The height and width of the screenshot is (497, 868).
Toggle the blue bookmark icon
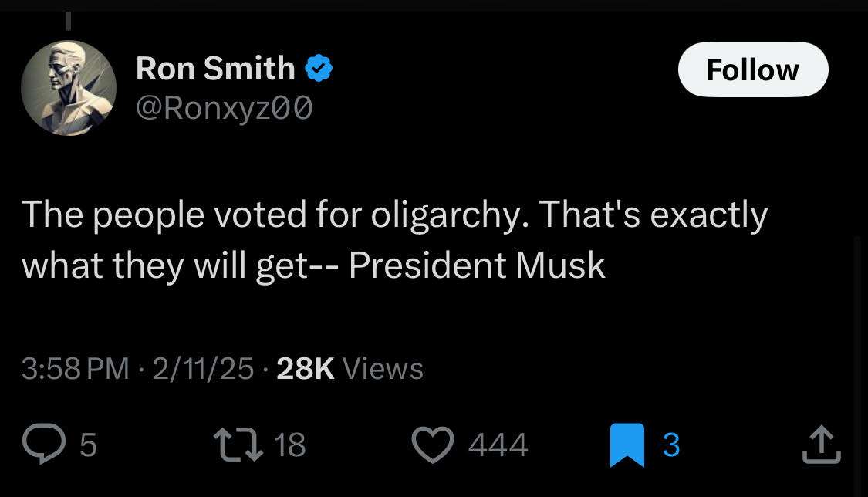click(x=626, y=445)
